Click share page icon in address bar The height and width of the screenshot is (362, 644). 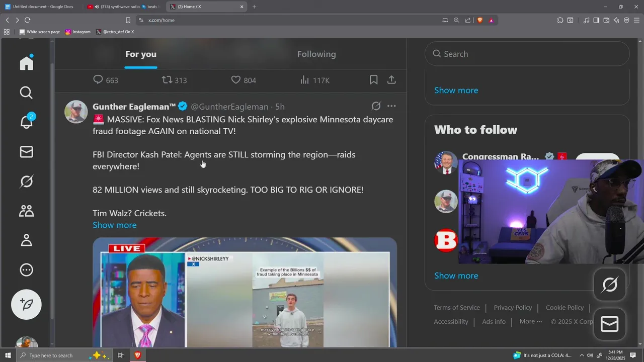(x=468, y=20)
